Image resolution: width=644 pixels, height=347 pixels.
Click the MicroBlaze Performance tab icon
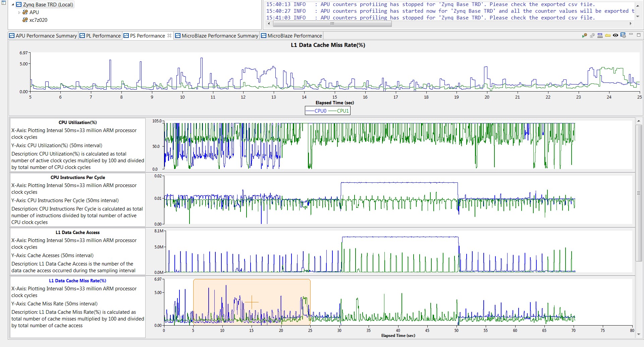click(x=264, y=36)
